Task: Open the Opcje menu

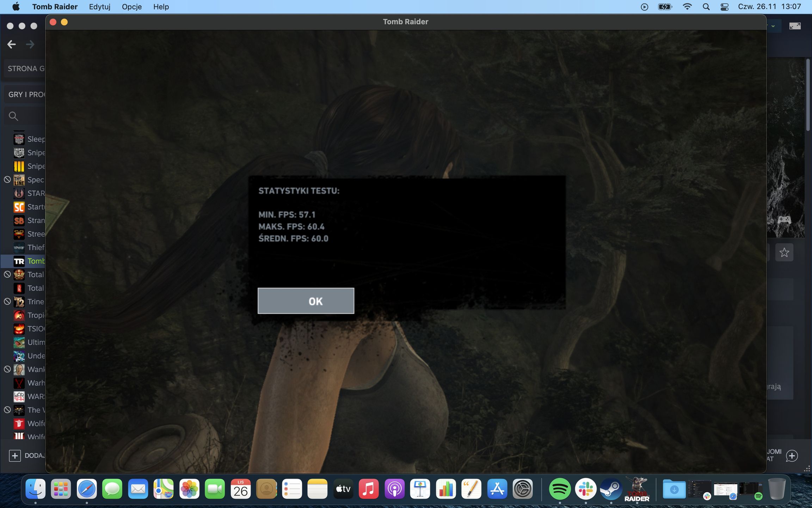Action: 132,7
